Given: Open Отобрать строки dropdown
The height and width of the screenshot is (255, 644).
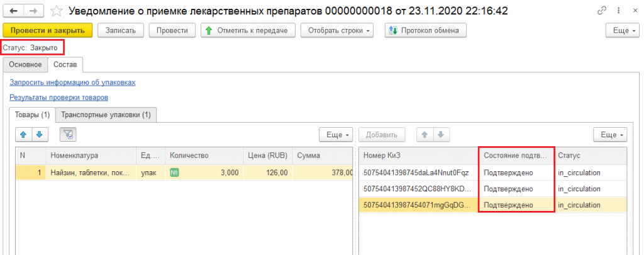Looking at the screenshot, I should point(337,30).
